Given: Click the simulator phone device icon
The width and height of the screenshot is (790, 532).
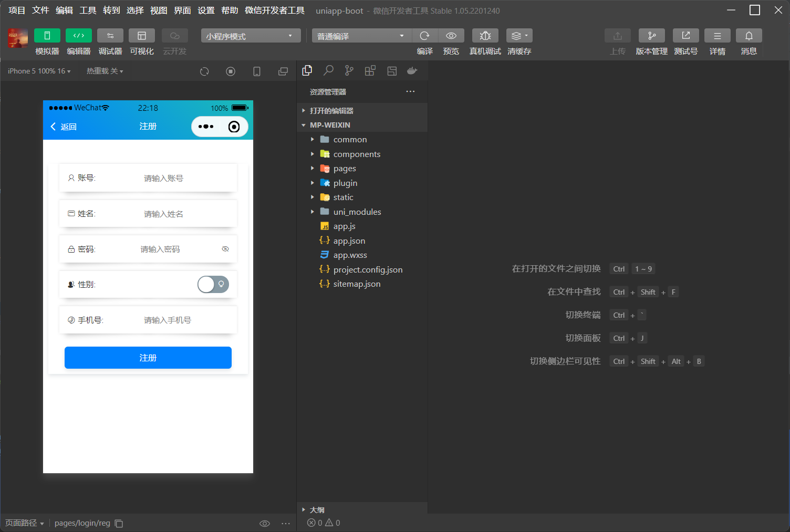Looking at the screenshot, I should click(257, 71).
